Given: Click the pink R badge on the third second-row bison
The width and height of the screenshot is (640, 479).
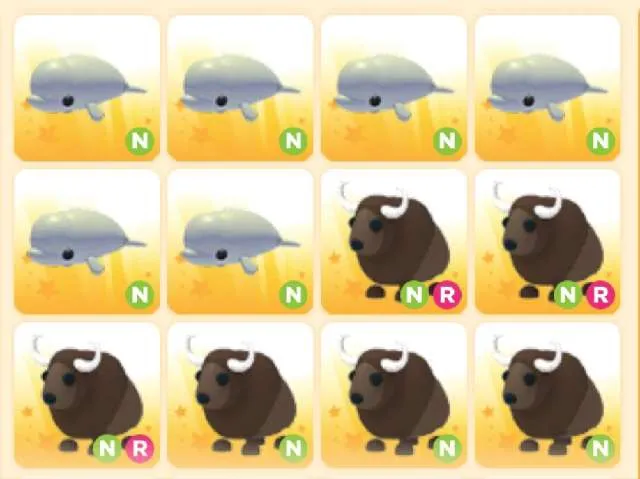Looking at the screenshot, I should 447,295.
